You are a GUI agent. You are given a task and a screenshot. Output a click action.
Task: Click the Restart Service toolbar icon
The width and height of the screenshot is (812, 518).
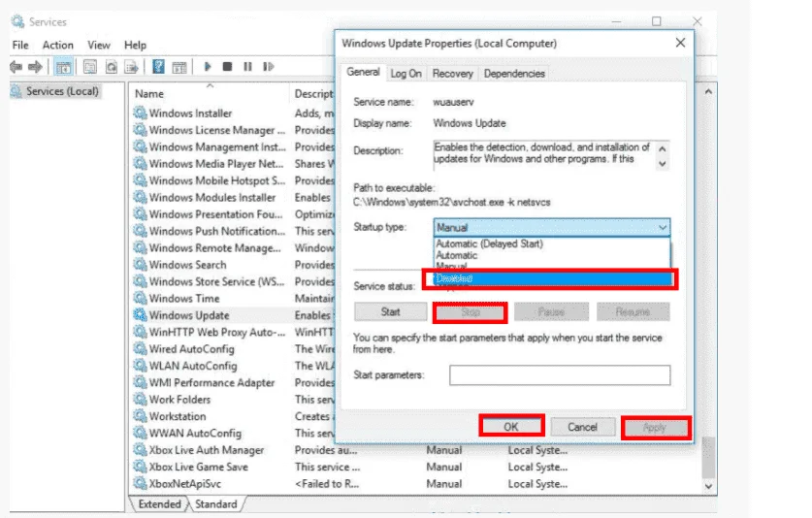pos(269,66)
